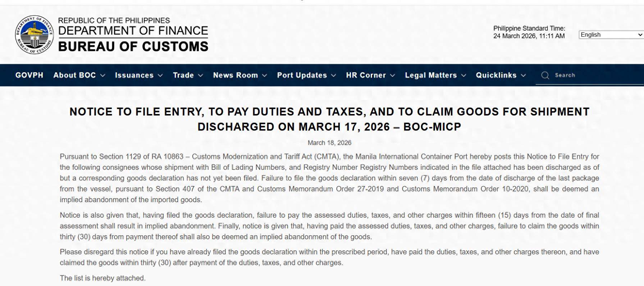Viewport: 644px width, 286px height.
Task: Click the search magnifier icon
Action: click(545, 75)
